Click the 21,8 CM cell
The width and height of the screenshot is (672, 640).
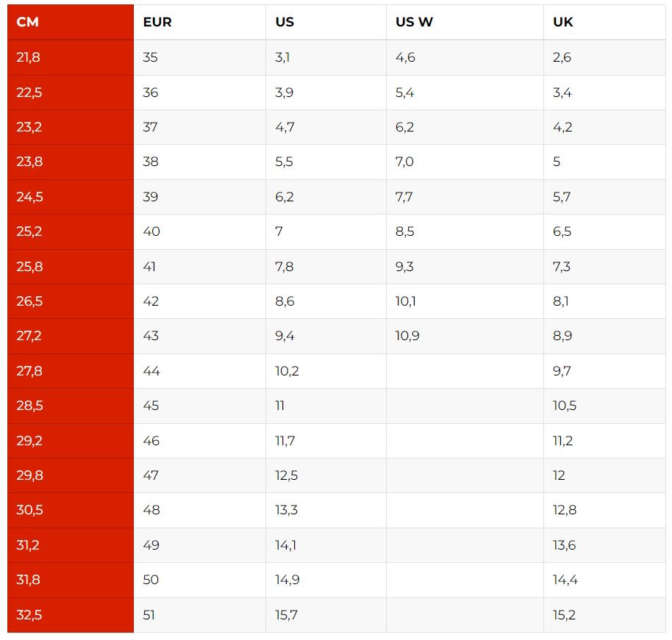click(x=71, y=57)
